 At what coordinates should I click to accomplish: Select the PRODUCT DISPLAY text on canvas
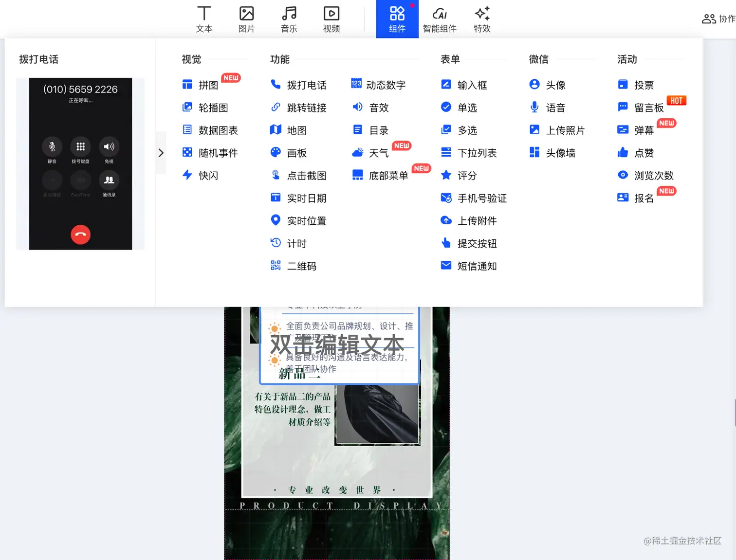click(x=341, y=506)
